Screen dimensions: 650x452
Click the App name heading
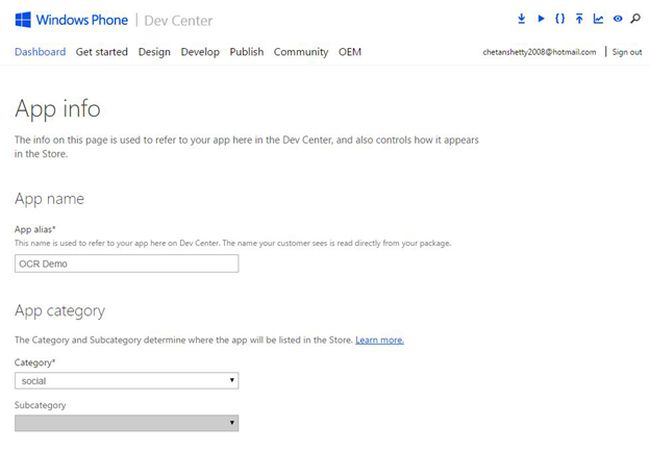(x=49, y=199)
